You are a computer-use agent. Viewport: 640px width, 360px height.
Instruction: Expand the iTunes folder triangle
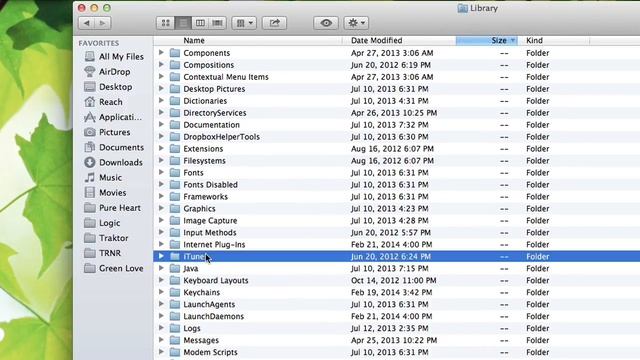161,256
